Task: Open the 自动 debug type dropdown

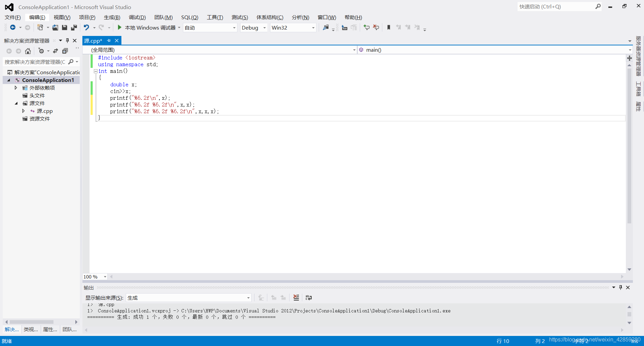Action: [x=234, y=28]
